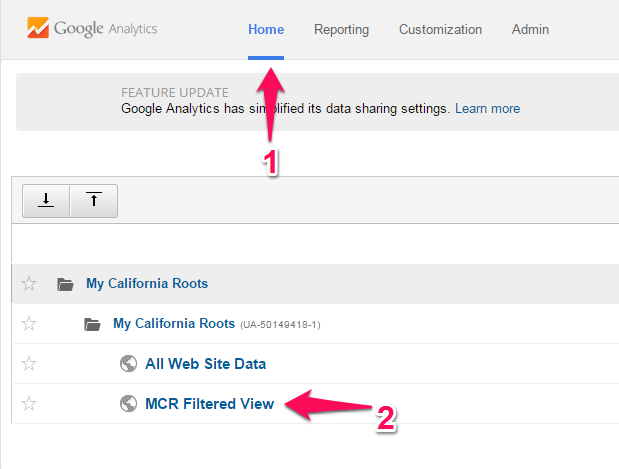Open the MCR Filtered View

(210, 403)
